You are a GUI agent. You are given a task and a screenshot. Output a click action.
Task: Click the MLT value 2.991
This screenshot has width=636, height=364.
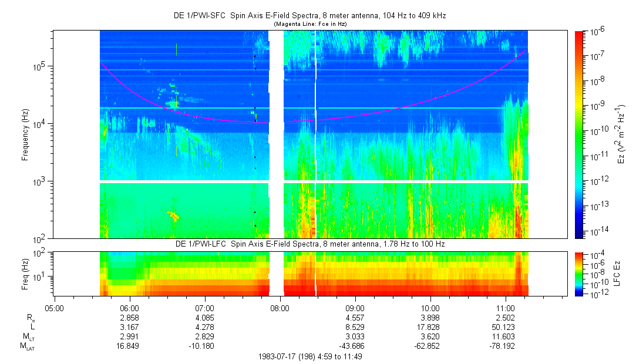point(129,336)
